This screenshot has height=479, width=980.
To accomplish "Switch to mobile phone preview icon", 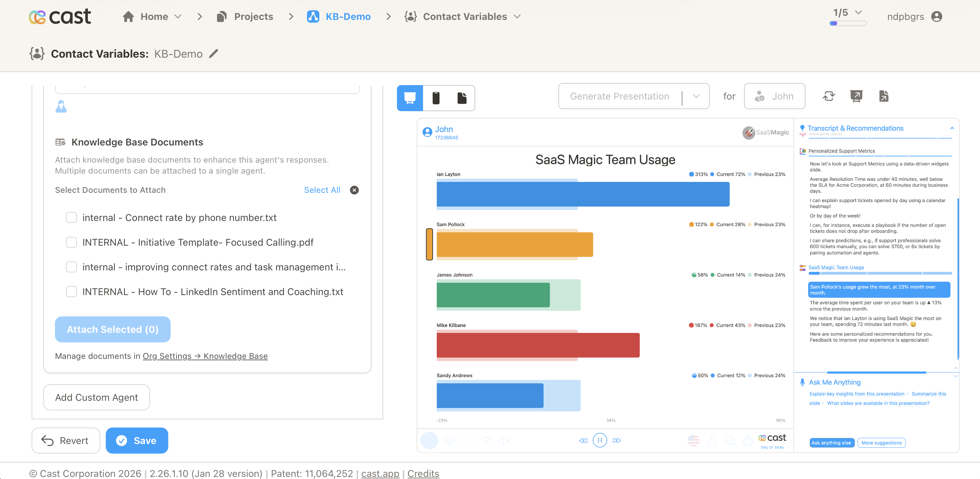I will [x=436, y=98].
